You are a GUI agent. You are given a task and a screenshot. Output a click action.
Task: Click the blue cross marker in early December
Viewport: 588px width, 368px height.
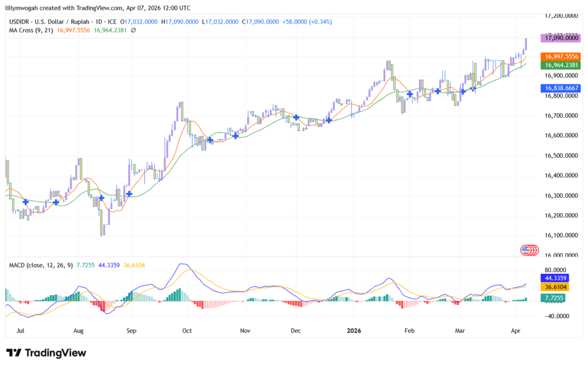[x=296, y=117]
